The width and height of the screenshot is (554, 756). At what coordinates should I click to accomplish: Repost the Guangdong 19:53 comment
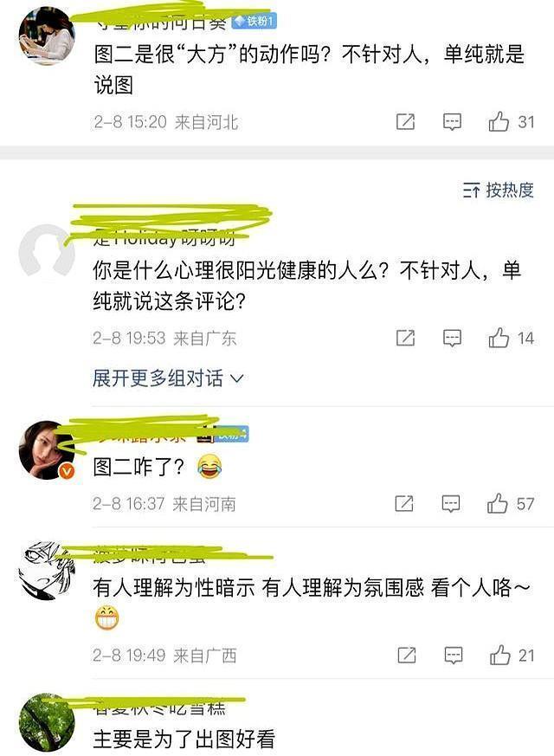coord(405,338)
